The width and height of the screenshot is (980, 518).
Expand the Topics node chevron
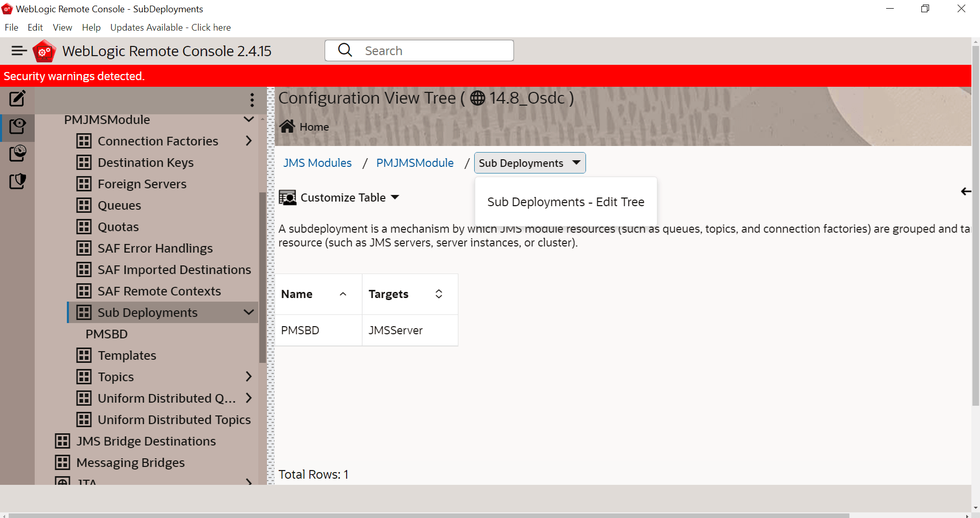(249, 377)
